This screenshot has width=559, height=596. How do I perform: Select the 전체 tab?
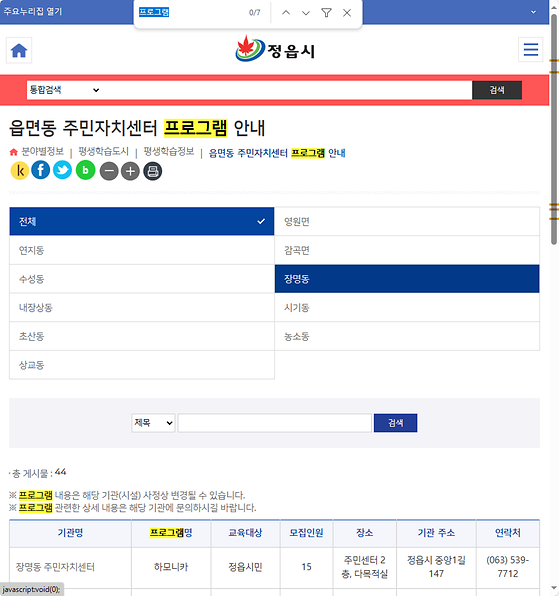point(142,221)
